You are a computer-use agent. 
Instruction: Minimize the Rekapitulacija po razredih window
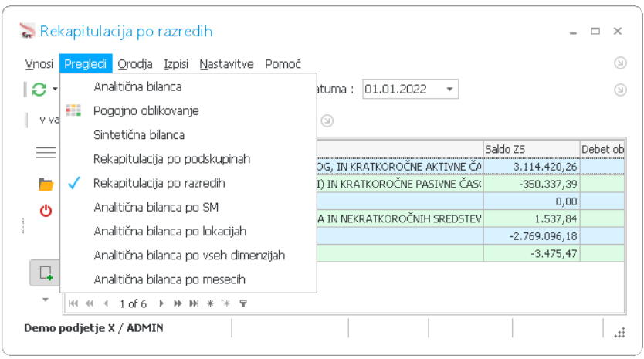tap(573, 32)
